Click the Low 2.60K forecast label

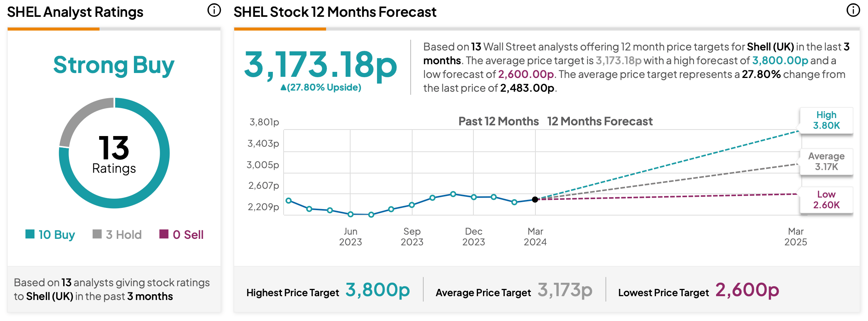tap(826, 200)
